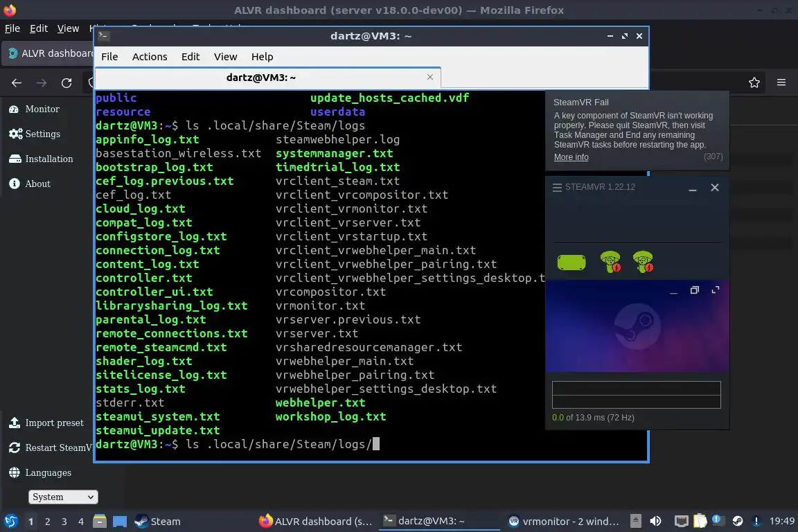Image resolution: width=798 pixels, height=532 pixels.
Task: Click vrcompositor.txt in terminal listing
Action: click(x=330, y=292)
